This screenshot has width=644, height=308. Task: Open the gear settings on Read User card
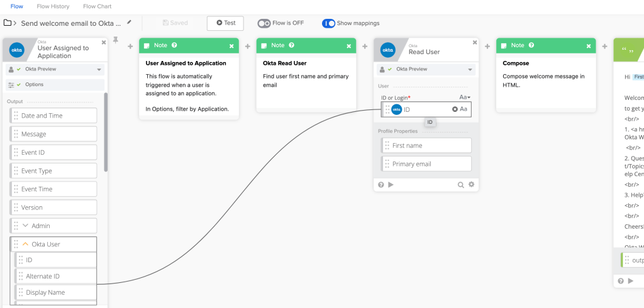(471, 184)
